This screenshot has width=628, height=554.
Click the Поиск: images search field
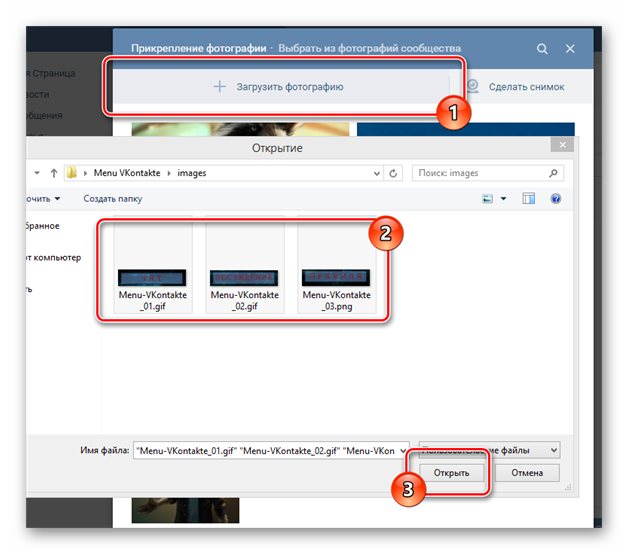click(488, 173)
